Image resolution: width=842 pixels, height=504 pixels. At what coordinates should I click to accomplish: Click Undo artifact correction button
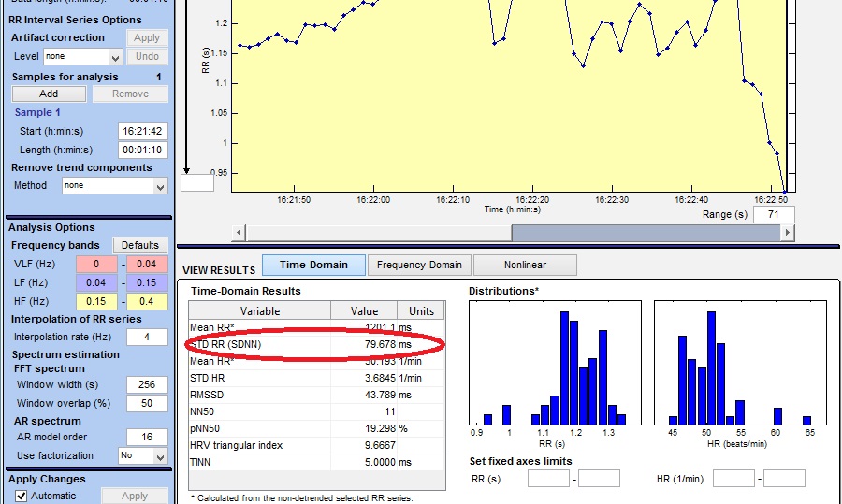pyautogui.click(x=147, y=56)
